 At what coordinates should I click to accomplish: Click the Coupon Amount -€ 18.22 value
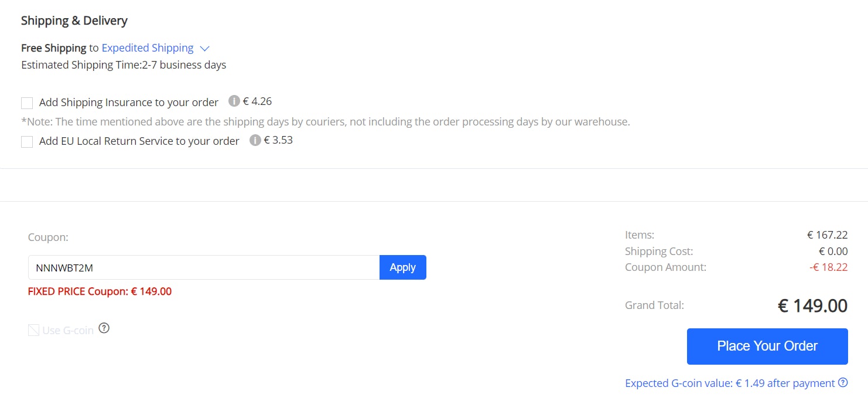pos(828,267)
